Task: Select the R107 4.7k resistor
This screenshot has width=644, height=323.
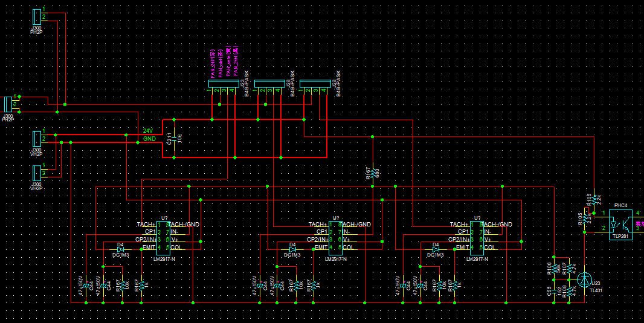Action: 569,269
